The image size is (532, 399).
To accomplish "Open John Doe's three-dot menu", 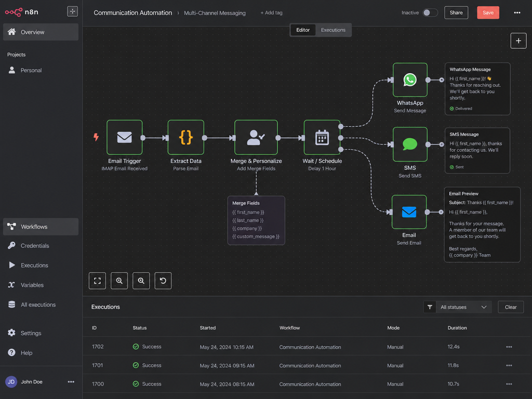I will pos(71,382).
